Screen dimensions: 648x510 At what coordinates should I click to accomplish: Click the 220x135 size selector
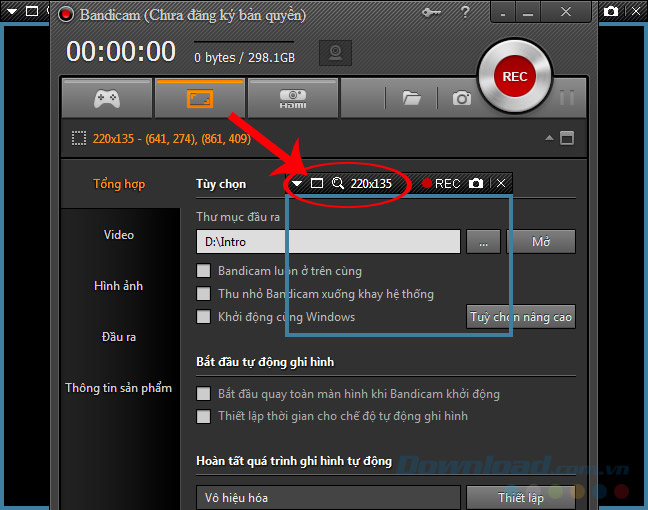tap(371, 183)
